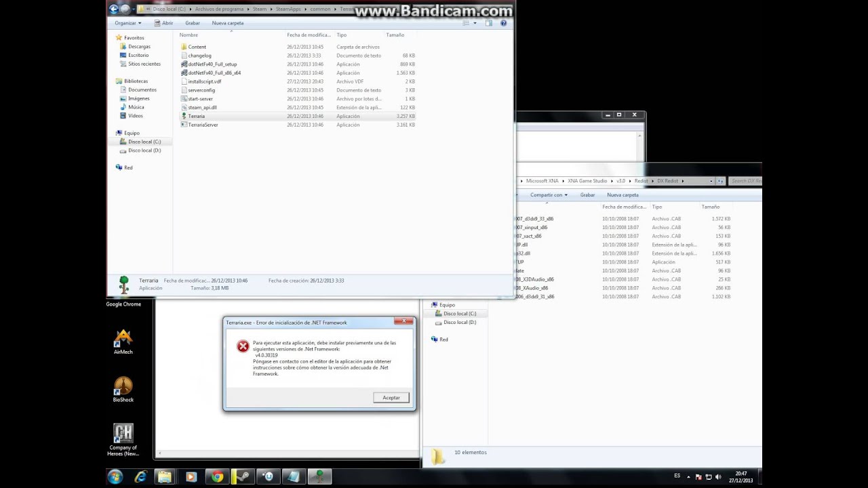Screen dimensions: 868x488
Task: Click Archivos de programa in the address path
Action: pos(218,9)
